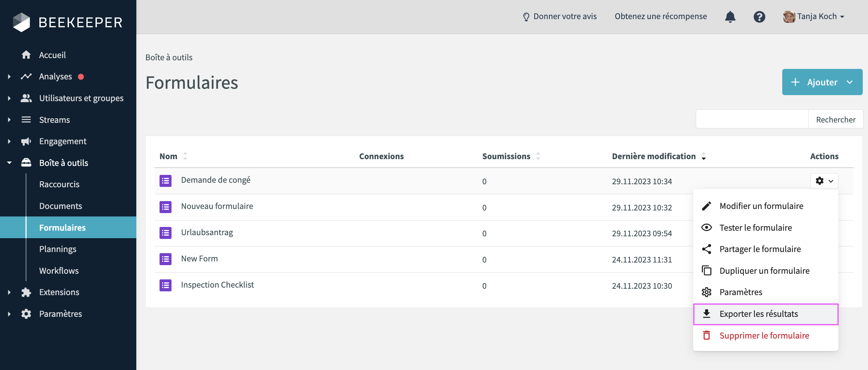868x370 pixels.
Task: Click Tanja Koch's profile avatar
Action: 789,17
